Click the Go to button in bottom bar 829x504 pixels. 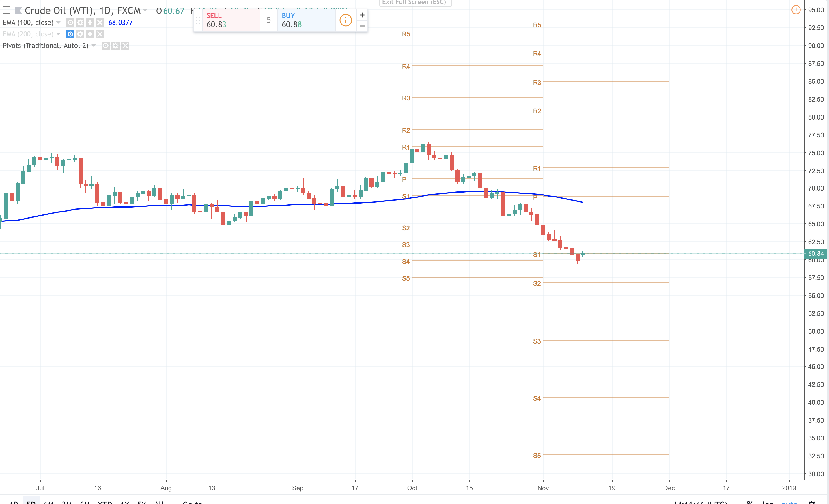pos(193,502)
